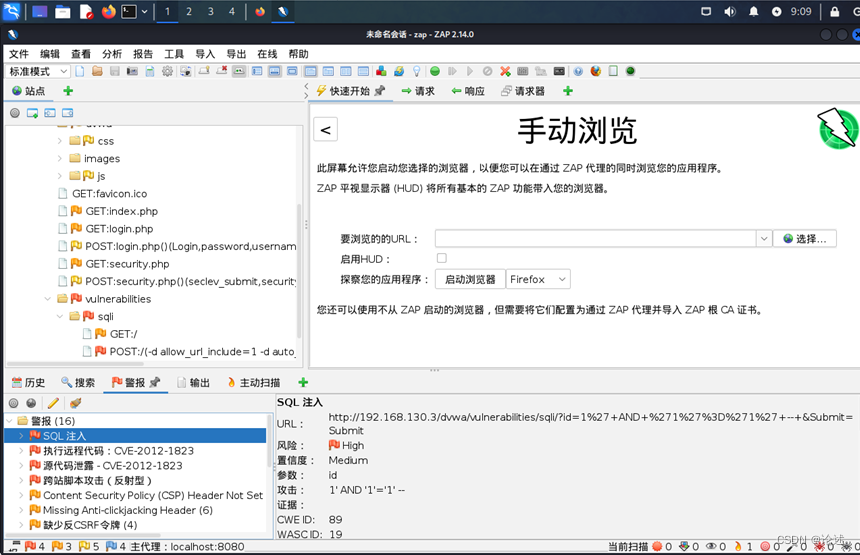Enable the 启用HUD checkbox
Viewport: 860px width, 555px height.
(442, 258)
